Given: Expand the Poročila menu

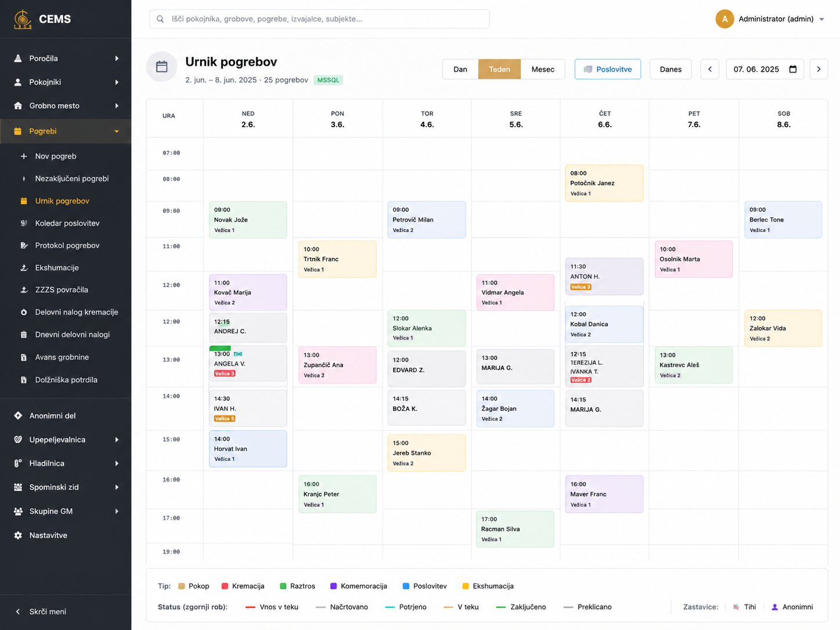Looking at the screenshot, I should click(x=66, y=58).
